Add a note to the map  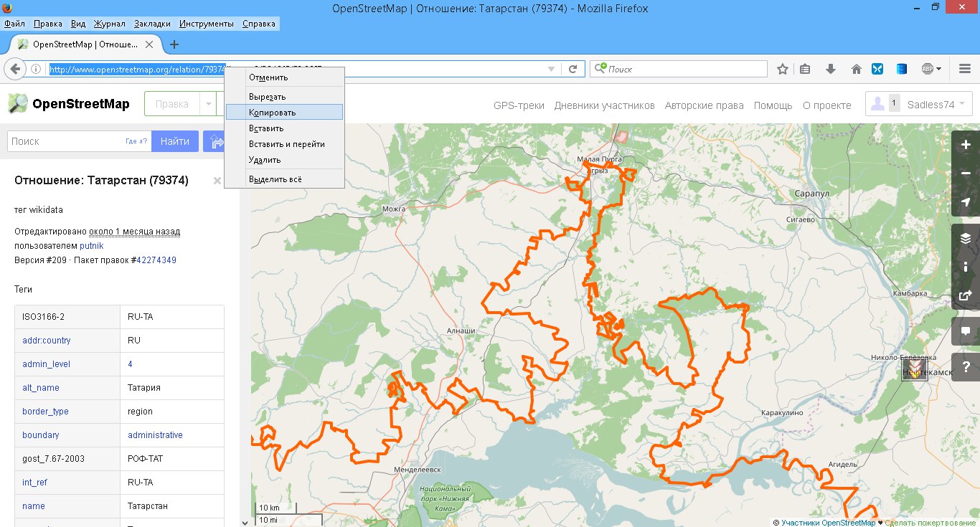pyautogui.click(x=966, y=331)
